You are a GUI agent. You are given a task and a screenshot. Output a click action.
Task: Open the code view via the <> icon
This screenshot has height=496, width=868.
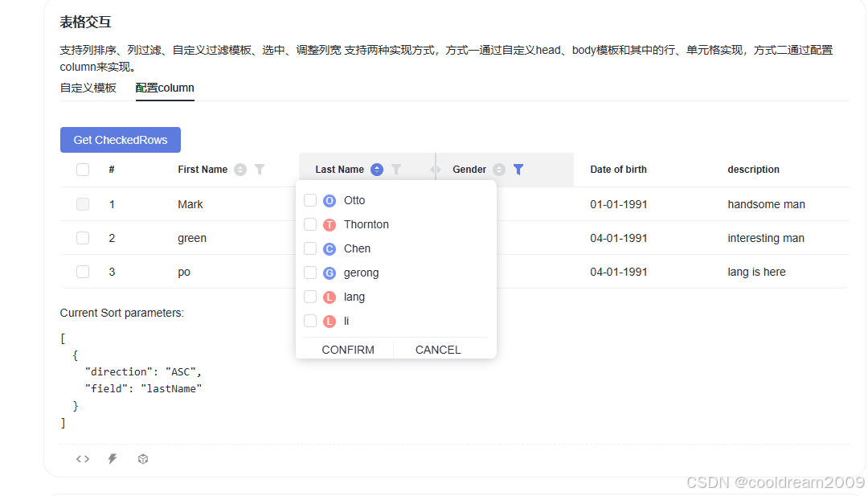(82, 458)
